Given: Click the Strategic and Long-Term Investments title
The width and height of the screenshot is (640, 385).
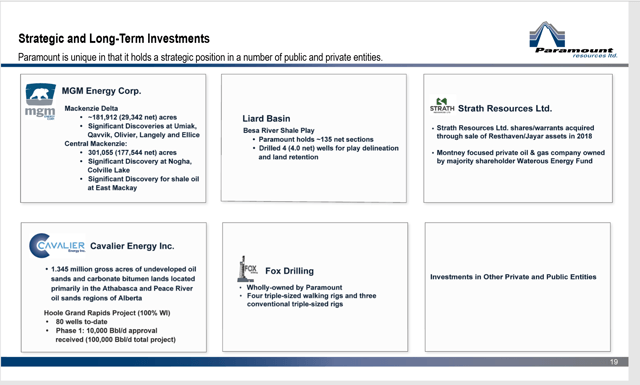Looking at the screenshot, I should (x=114, y=38).
